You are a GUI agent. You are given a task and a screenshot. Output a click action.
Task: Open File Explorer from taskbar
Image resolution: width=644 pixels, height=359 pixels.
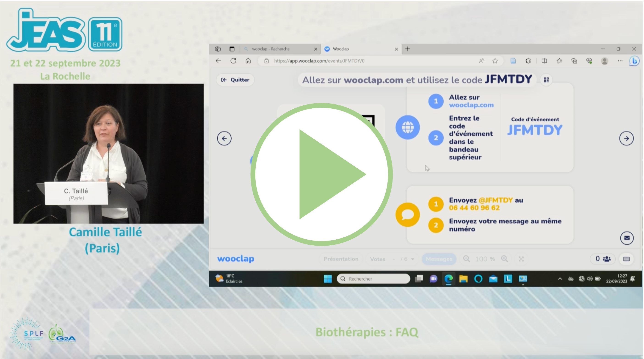463,279
